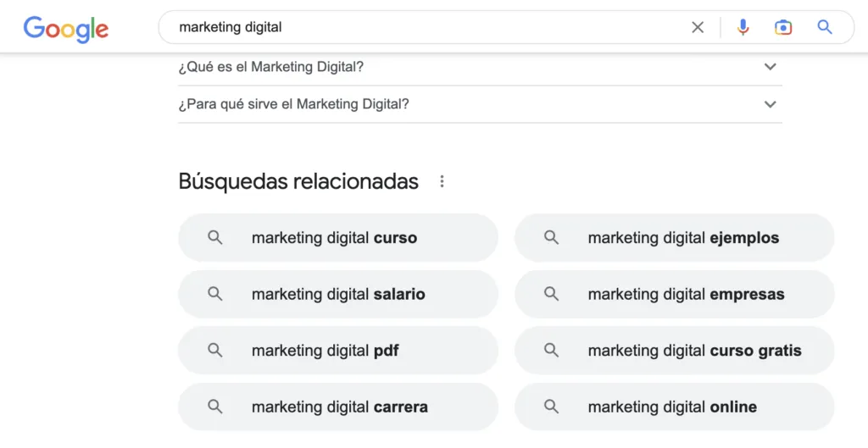Image resolution: width=868 pixels, height=448 pixels.
Task: Click the Google logo
Action: coord(66,29)
